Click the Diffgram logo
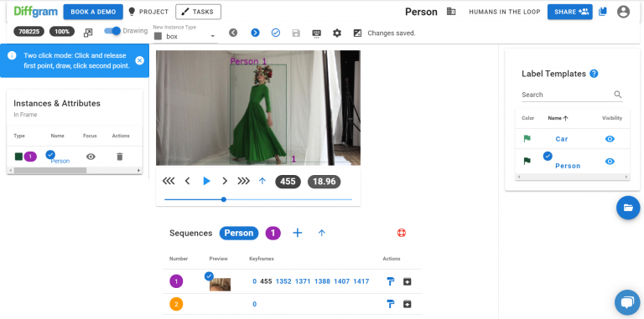Image resolution: width=644 pixels, height=319 pixels. tap(36, 12)
